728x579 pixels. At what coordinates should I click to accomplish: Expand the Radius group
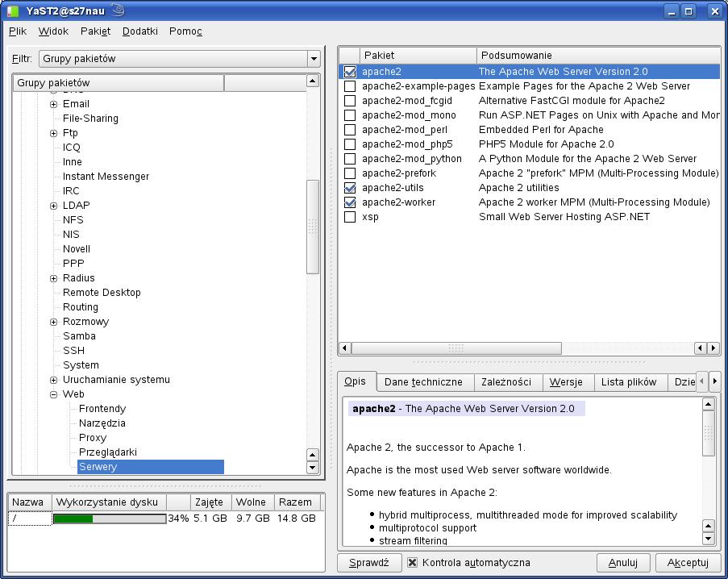point(54,278)
